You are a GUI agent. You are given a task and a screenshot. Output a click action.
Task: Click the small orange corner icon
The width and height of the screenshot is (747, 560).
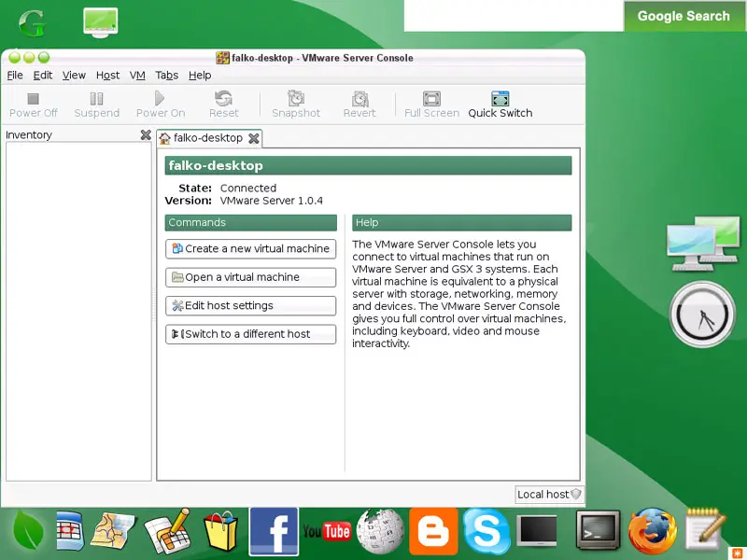click(737, 553)
